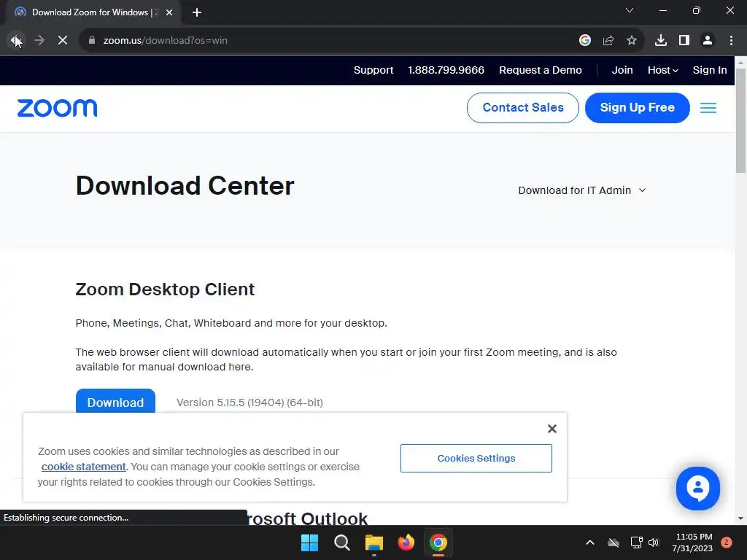Open the clock showing 11:05 PM
747x560 pixels.
pyautogui.click(x=692, y=542)
